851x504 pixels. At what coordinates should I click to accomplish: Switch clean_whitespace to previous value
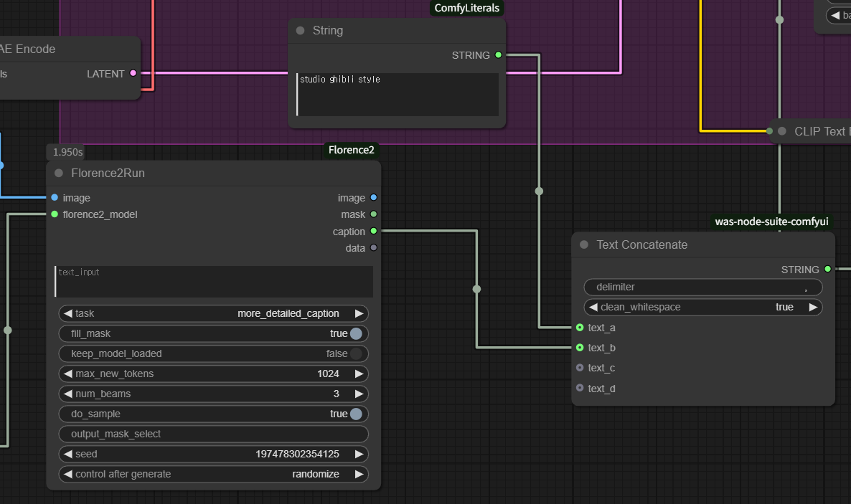click(x=593, y=307)
